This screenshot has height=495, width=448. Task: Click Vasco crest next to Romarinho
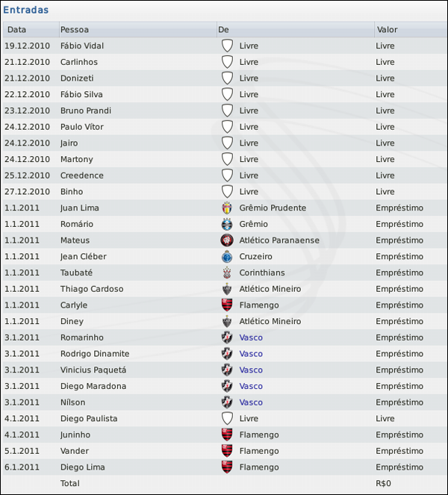pyautogui.click(x=227, y=337)
